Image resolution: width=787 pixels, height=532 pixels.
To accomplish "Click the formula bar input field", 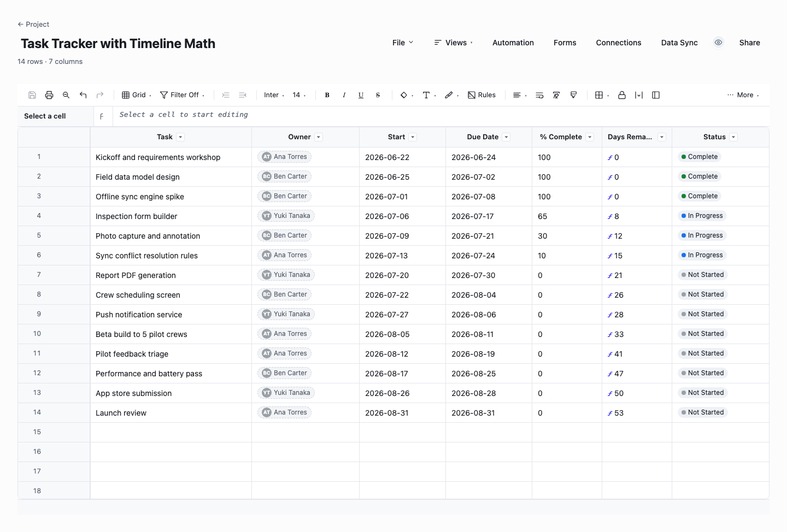I will (441, 115).
